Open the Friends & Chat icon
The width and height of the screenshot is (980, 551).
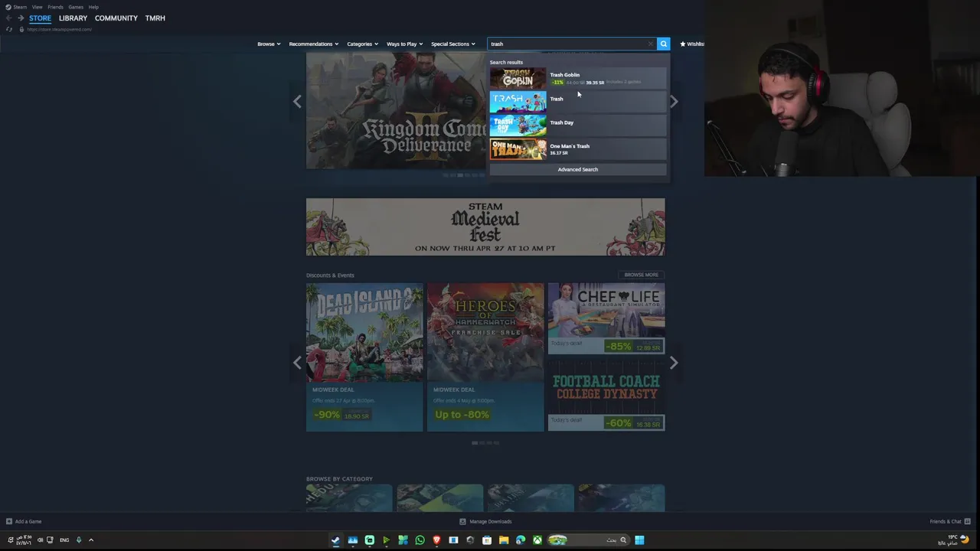966,521
